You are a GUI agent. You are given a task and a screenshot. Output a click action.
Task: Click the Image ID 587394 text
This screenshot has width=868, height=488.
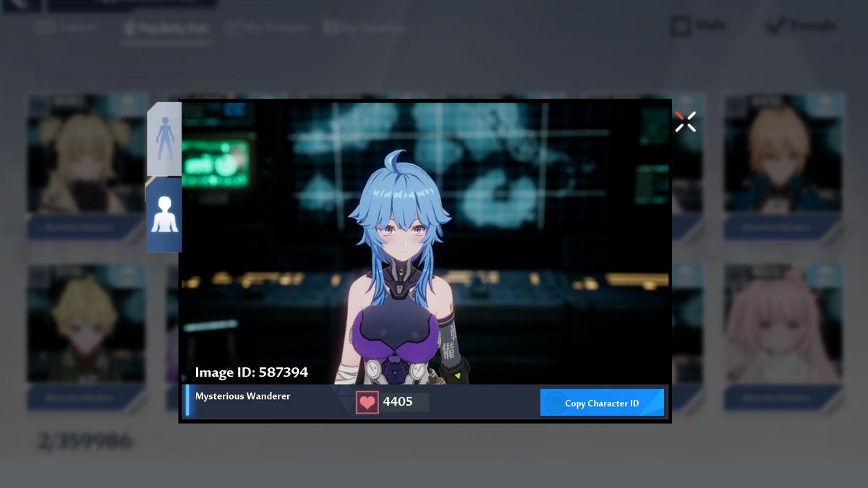pos(251,372)
